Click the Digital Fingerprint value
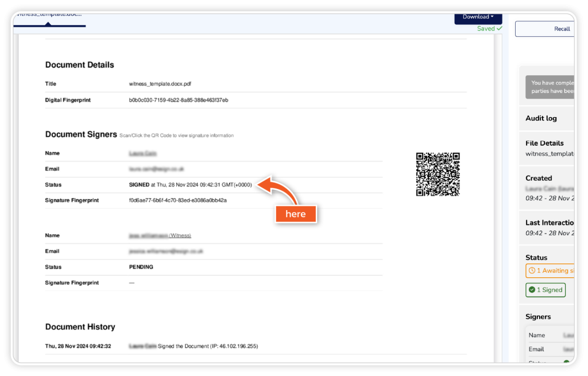 (179, 100)
